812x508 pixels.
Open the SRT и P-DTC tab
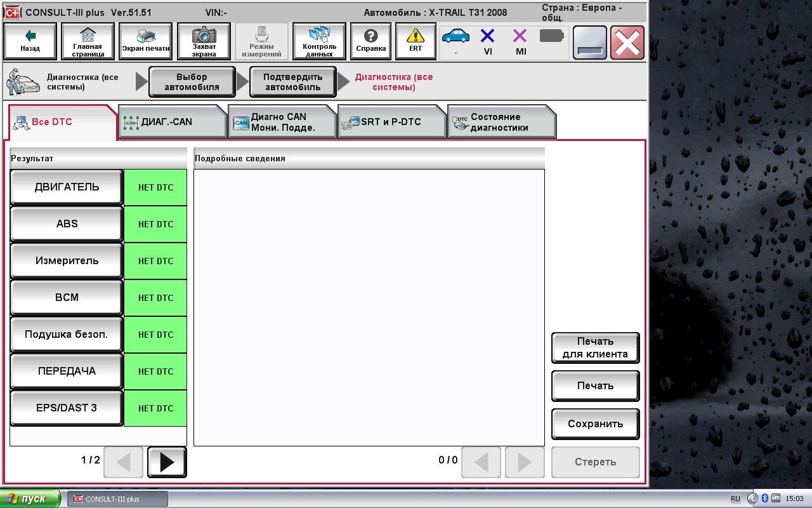pos(391,122)
